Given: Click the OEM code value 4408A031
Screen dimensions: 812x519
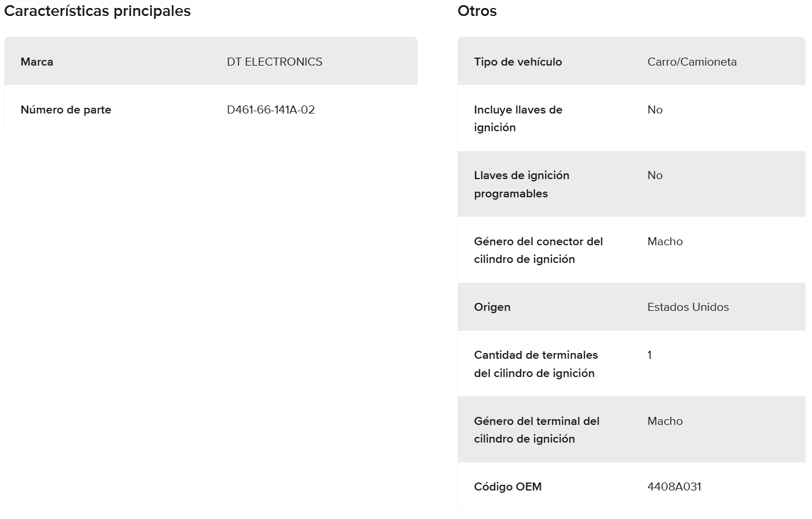Looking at the screenshot, I should click(x=674, y=486).
